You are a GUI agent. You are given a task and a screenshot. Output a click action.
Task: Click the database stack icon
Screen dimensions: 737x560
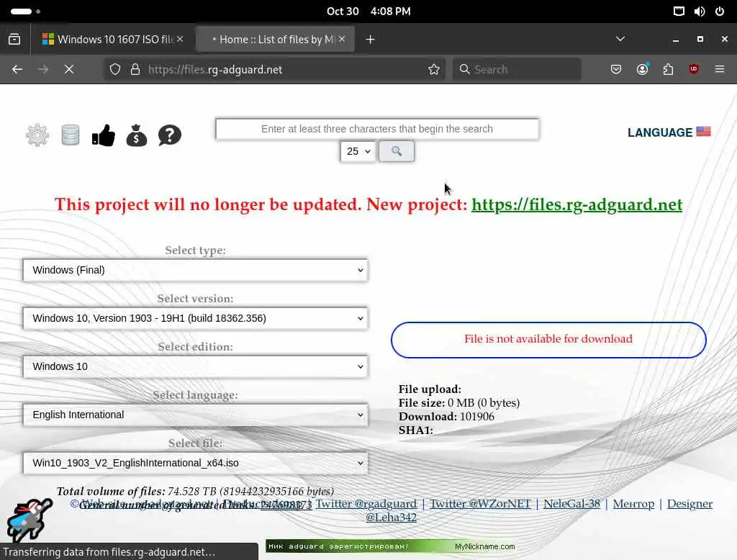pyautogui.click(x=71, y=135)
